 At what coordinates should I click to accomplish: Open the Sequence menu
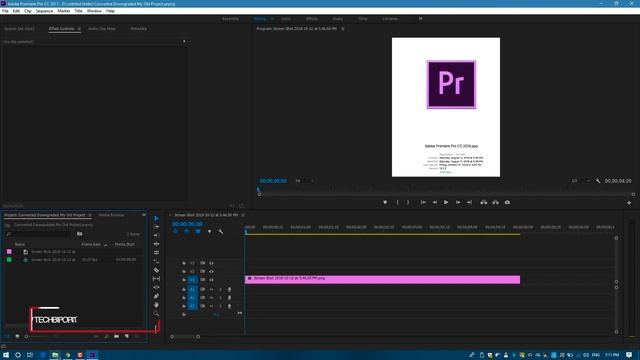point(44,11)
